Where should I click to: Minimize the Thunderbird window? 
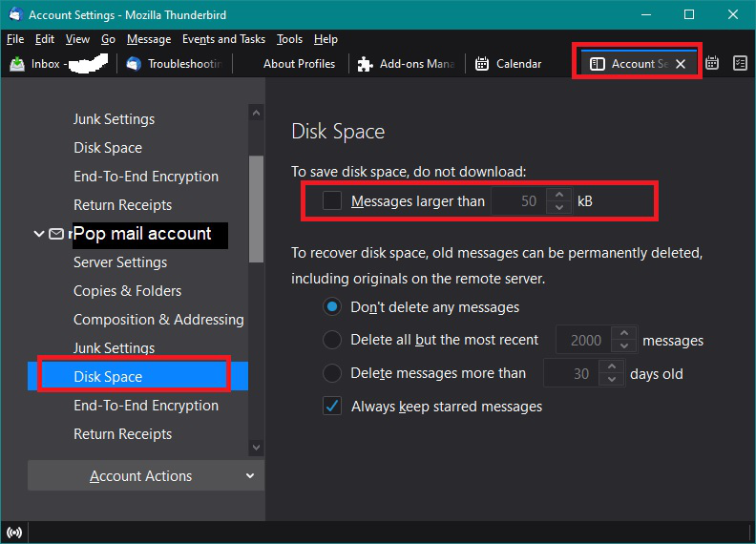[646, 14]
